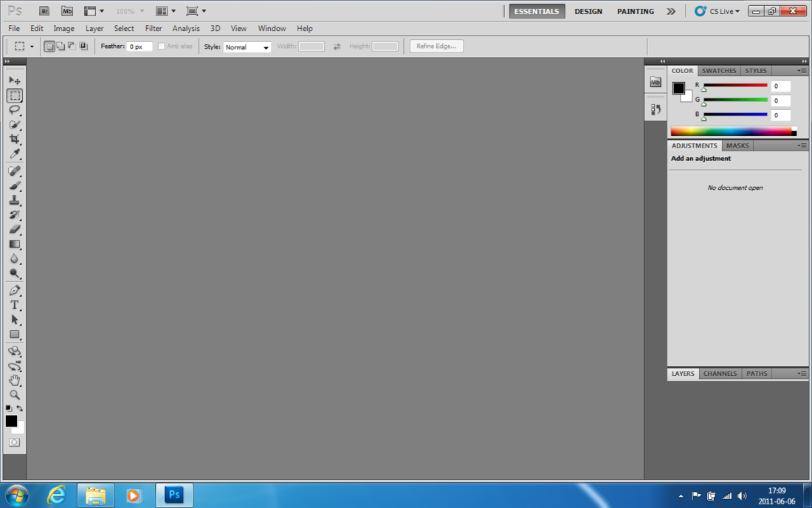The image size is (812, 508).
Task: Open Mini Bridge panel icon in dock
Action: 656,82
